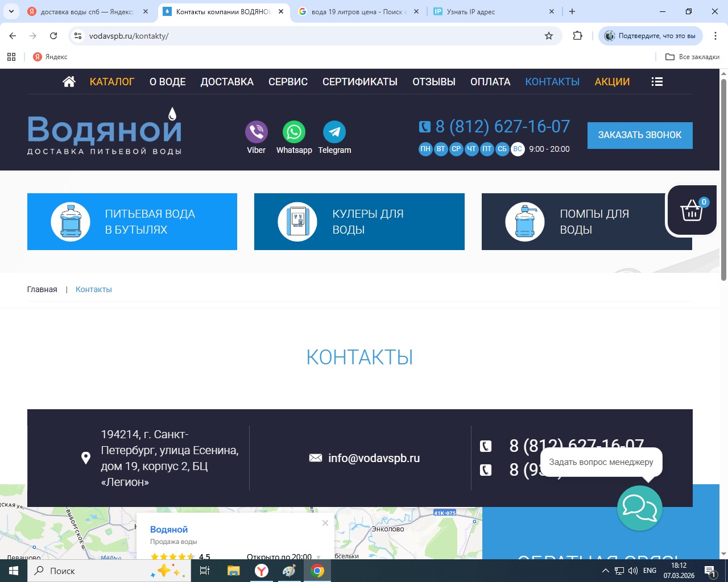Open the manager chat bubble

click(x=640, y=508)
